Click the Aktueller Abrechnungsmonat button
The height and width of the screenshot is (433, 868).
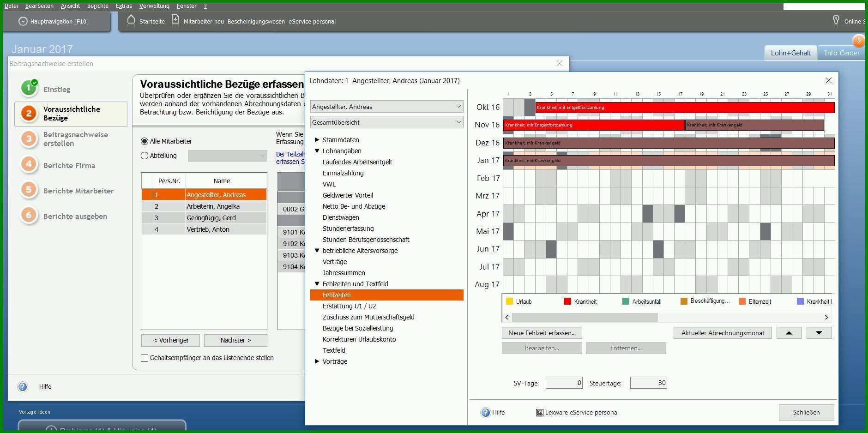point(723,333)
